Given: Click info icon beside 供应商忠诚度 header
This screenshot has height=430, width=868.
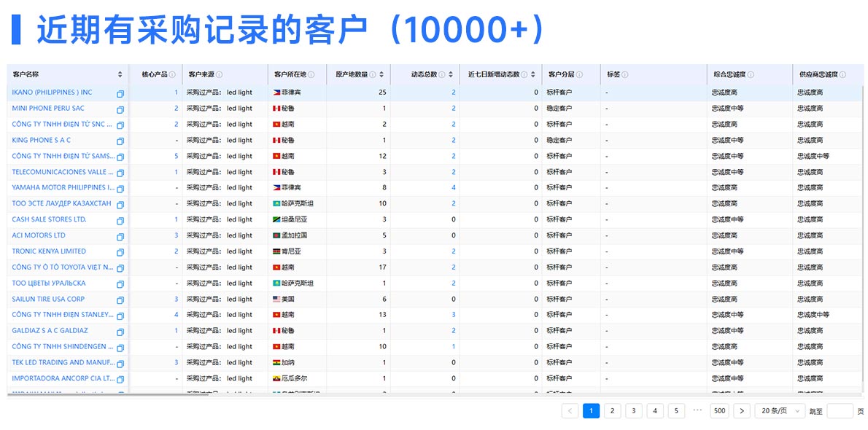Looking at the screenshot, I should 842,74.
